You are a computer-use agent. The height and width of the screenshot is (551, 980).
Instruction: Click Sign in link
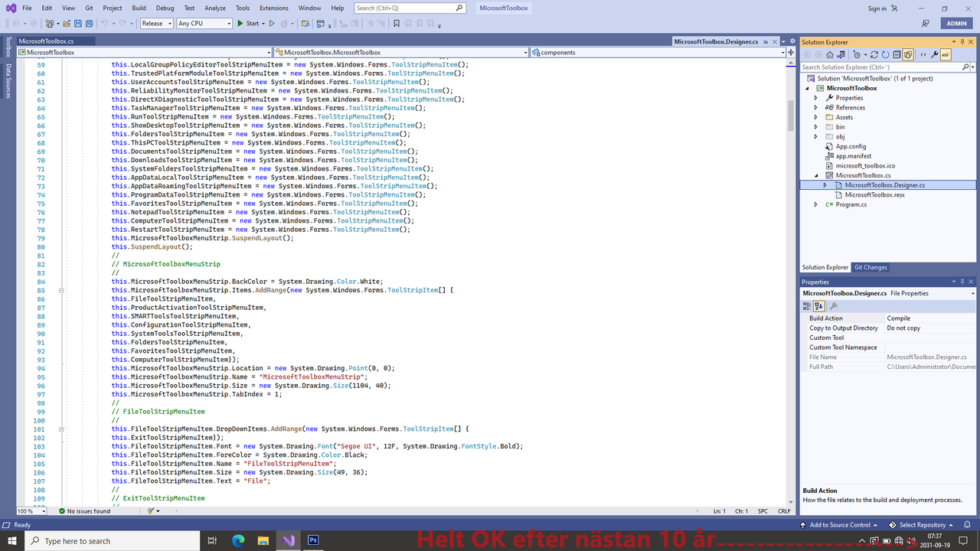pyautogui.click(x=877, y=8)
